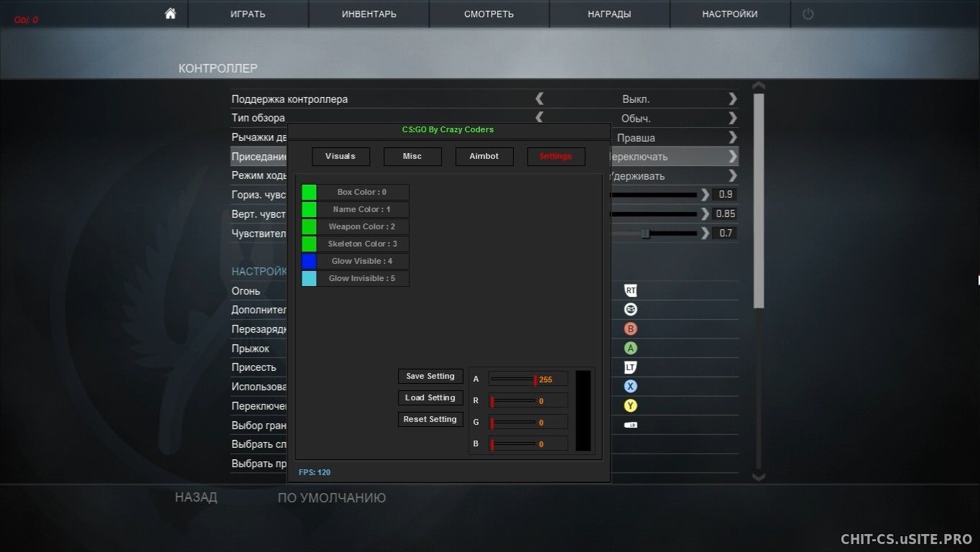980x552 pixels.
Task: Switch to the Misc tab
Action: [412, 156]
